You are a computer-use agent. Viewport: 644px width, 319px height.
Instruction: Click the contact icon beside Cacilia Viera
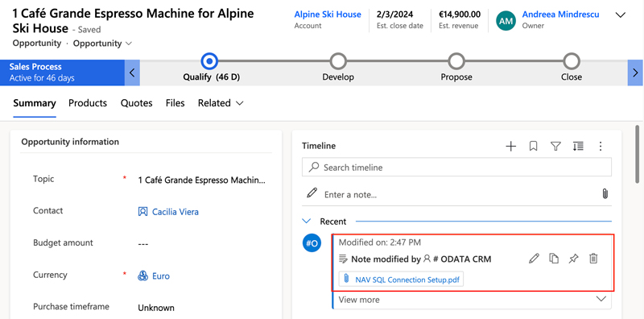(x=142, y=212)
